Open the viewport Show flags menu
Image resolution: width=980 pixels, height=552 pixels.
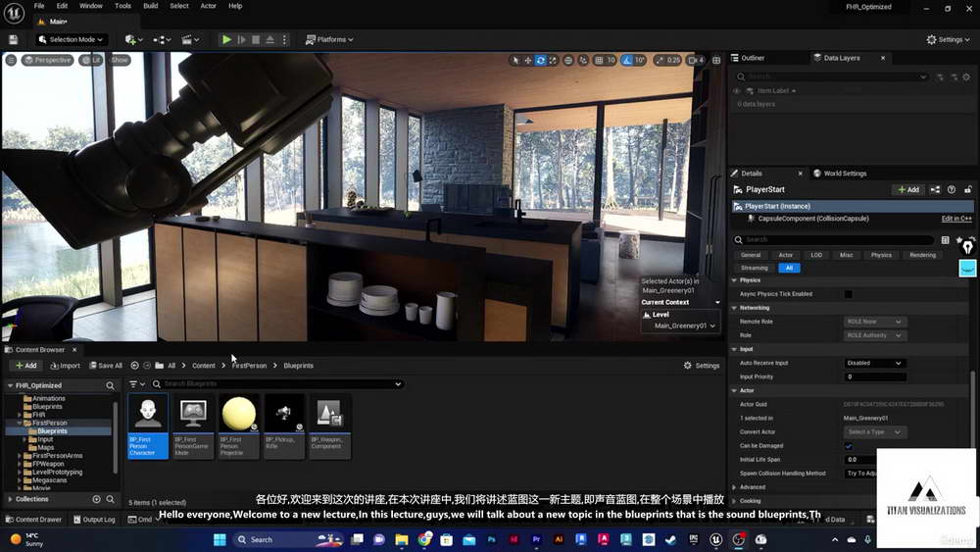(120, 60)
